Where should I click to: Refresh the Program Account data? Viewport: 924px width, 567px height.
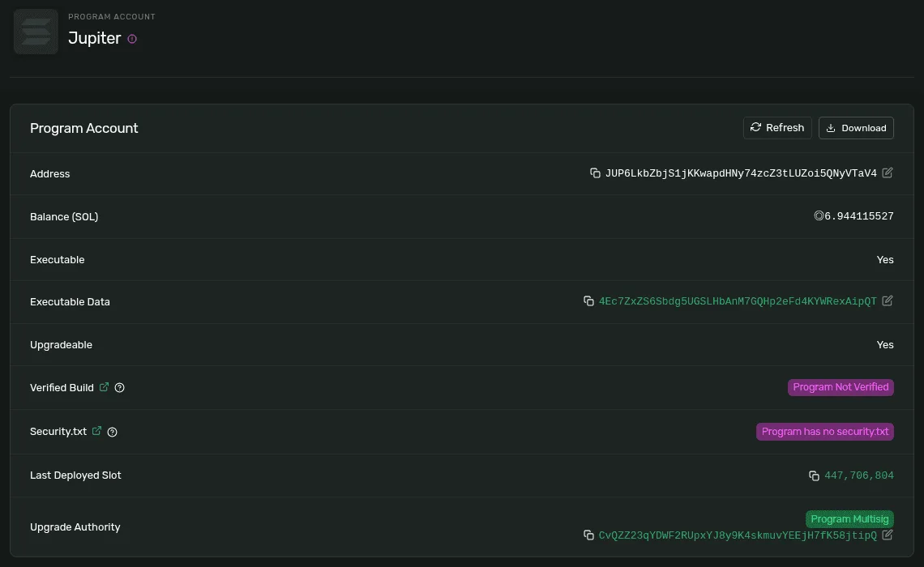coord(777,128)
